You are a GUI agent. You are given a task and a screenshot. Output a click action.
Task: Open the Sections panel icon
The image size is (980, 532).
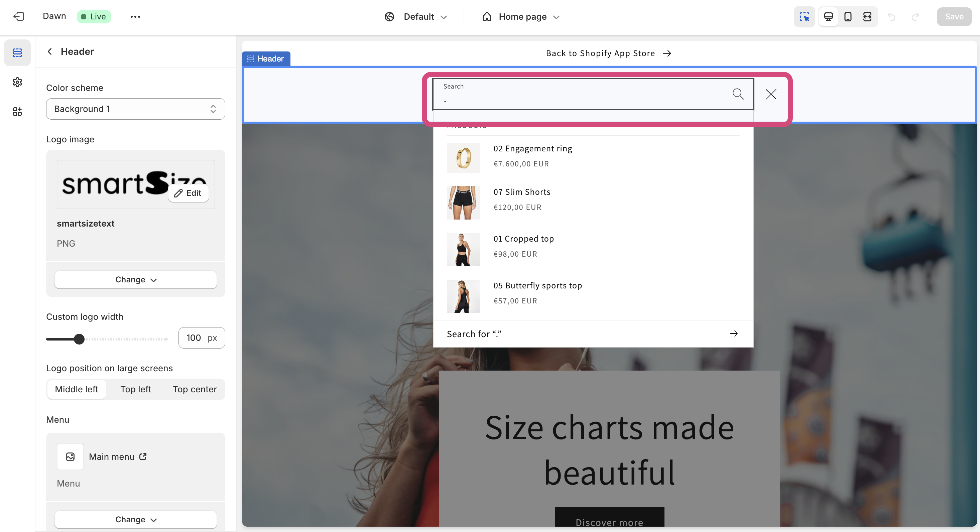click(17, 52)
